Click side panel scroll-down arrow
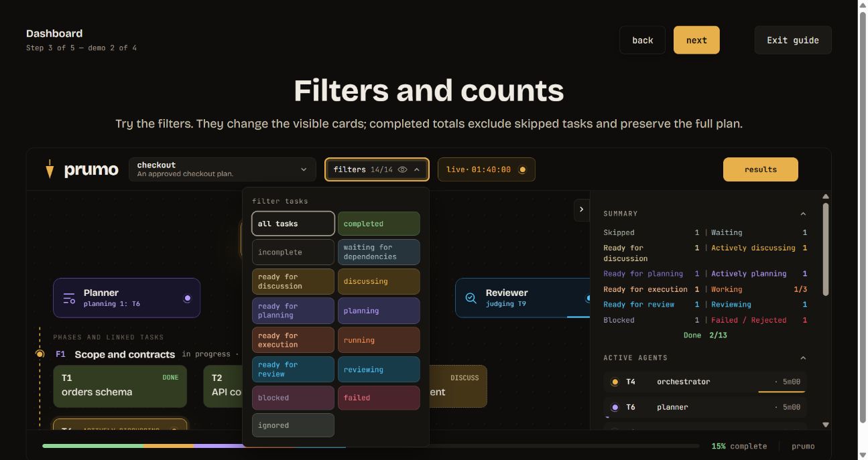868x460 pixels. [x=826, y=425]
